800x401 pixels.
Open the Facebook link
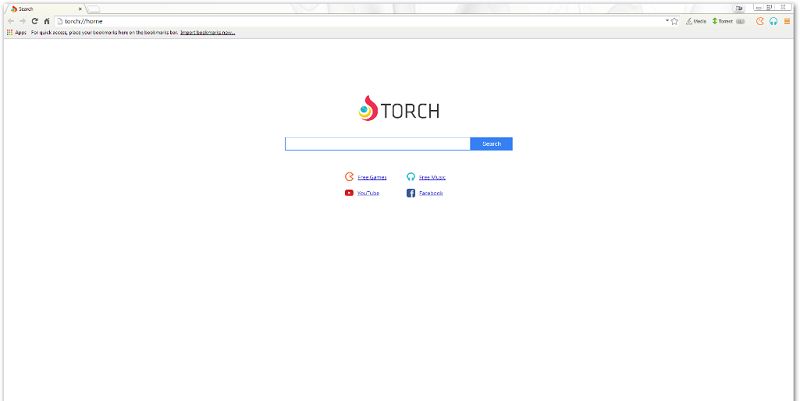click(431, 193)
